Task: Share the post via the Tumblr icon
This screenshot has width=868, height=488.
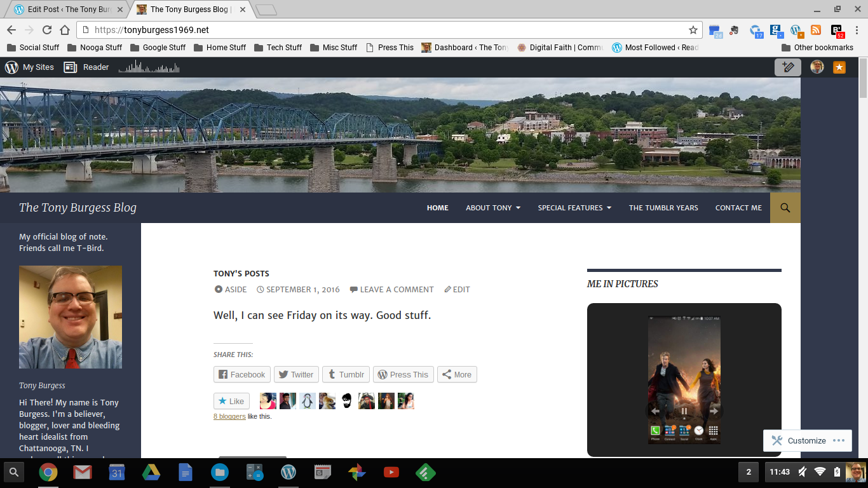Action: 346,374
